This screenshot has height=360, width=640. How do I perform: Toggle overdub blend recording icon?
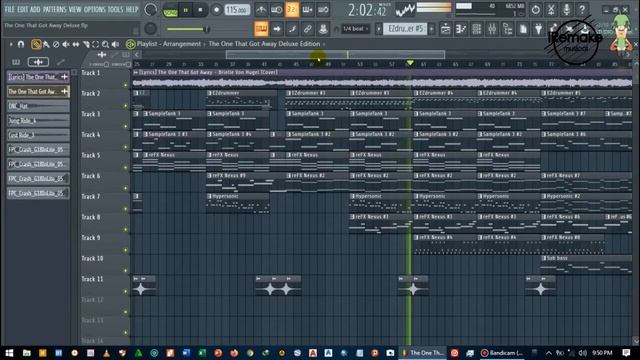(307, 9)
